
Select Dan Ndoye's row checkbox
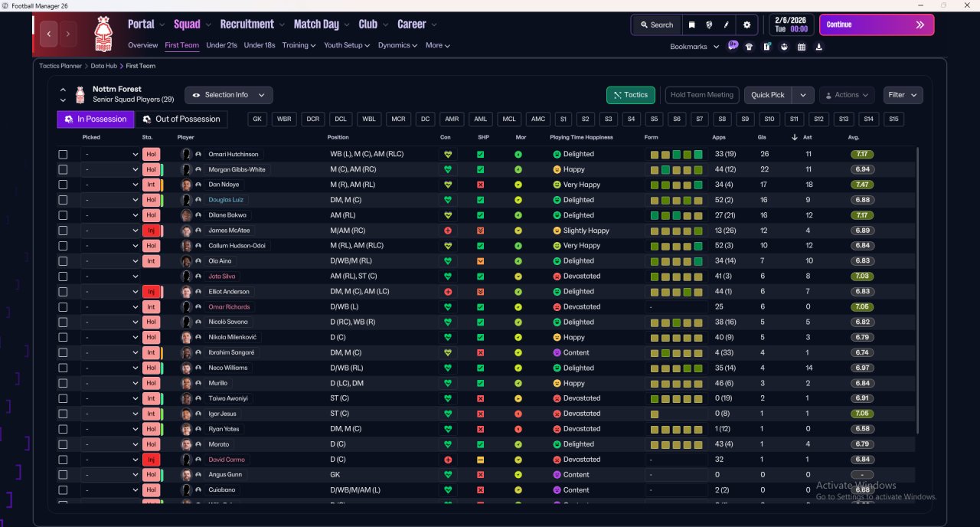[63, 185]
